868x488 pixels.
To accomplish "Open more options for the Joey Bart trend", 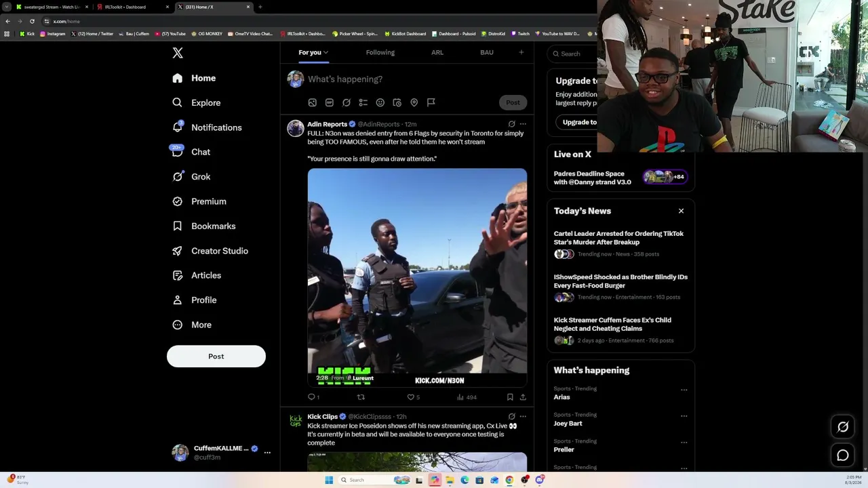I will [x=684, y=416].
